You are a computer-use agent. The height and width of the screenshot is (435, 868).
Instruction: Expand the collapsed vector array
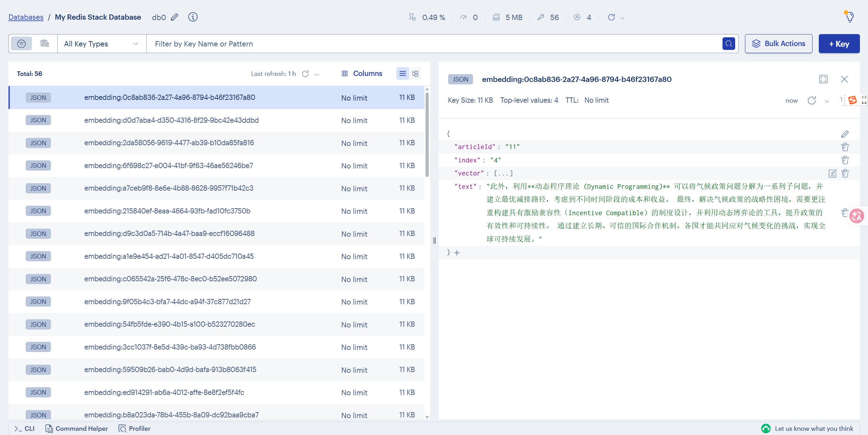503,173
